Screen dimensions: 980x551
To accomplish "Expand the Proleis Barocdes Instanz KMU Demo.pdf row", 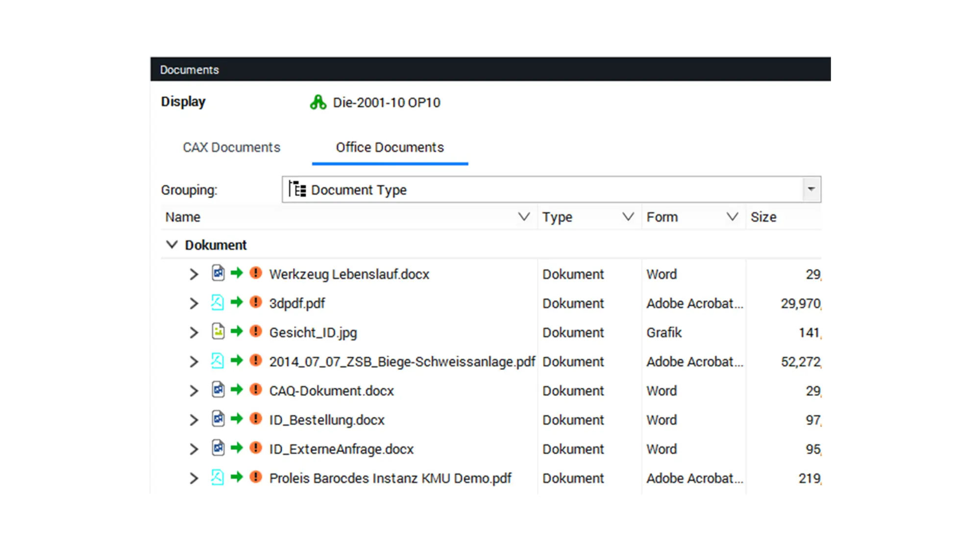I will click(194, 478).
